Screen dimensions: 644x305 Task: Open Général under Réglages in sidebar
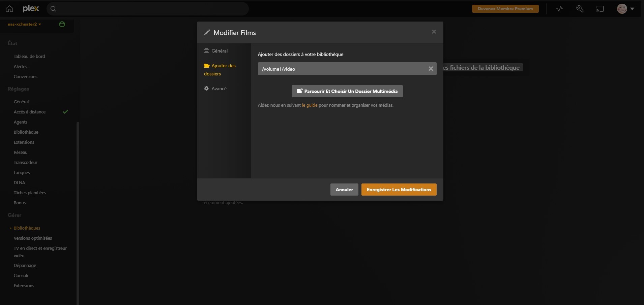[21, 102]
